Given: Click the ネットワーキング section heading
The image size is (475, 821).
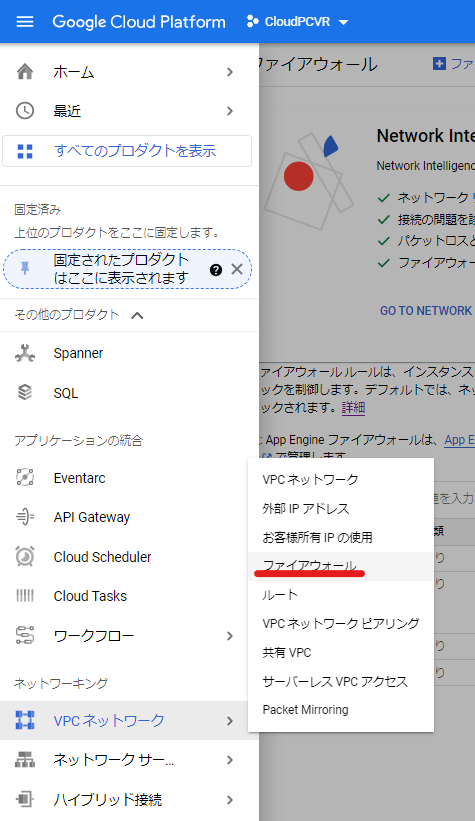Looking at the screenshot, I should pos(61,683).
